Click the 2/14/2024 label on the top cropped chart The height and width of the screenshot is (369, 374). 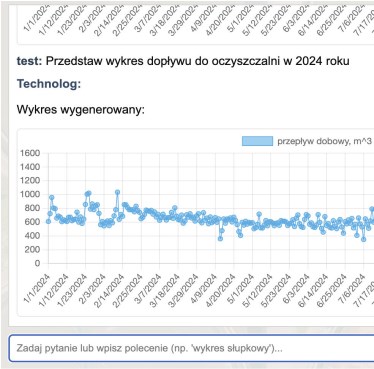[x=109, y=19]
